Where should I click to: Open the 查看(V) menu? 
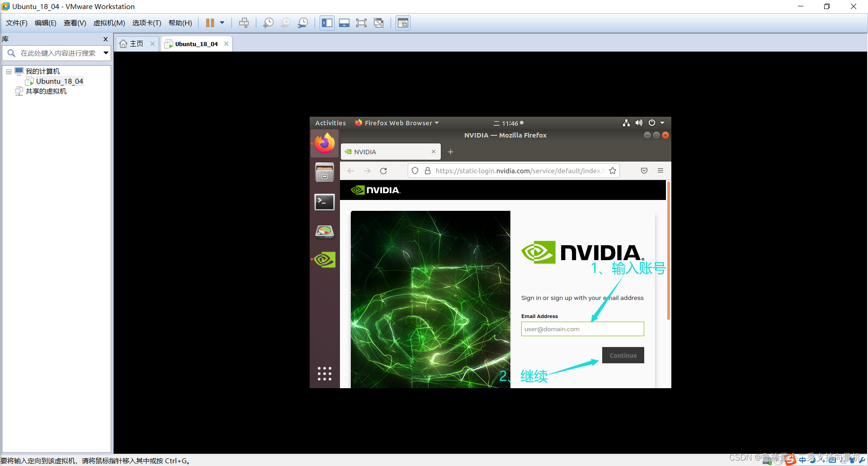[75, 23]
